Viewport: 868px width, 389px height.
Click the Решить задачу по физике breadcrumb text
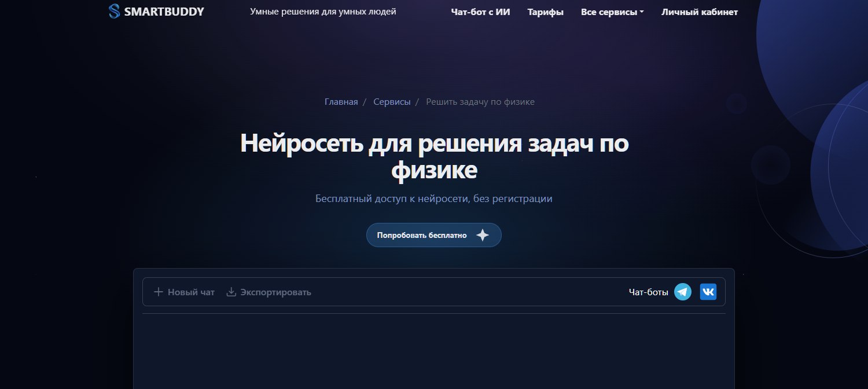[480, 102]
